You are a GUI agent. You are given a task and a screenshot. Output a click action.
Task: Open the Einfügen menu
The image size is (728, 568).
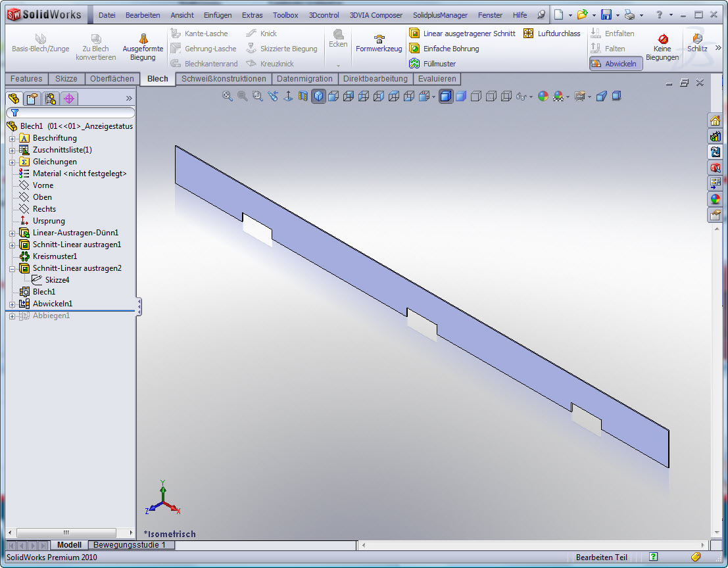point(218,15)
